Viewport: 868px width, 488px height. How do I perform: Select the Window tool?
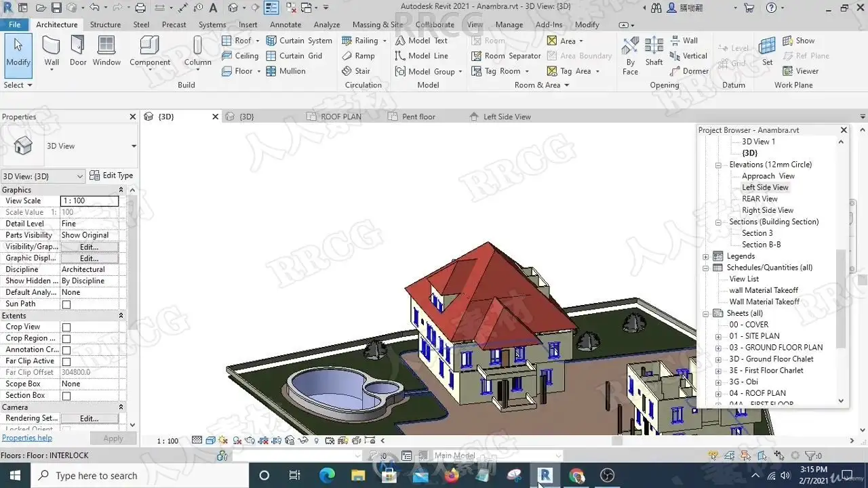(106, 52)
